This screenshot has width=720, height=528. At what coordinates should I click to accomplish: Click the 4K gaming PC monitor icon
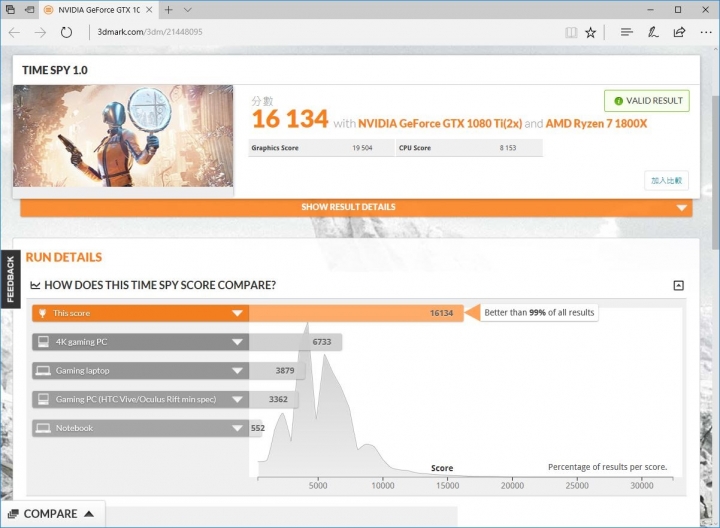43,342
